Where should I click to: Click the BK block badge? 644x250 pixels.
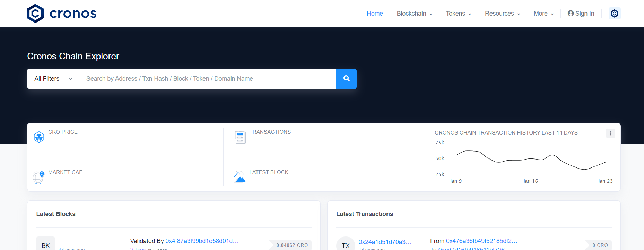46,244
